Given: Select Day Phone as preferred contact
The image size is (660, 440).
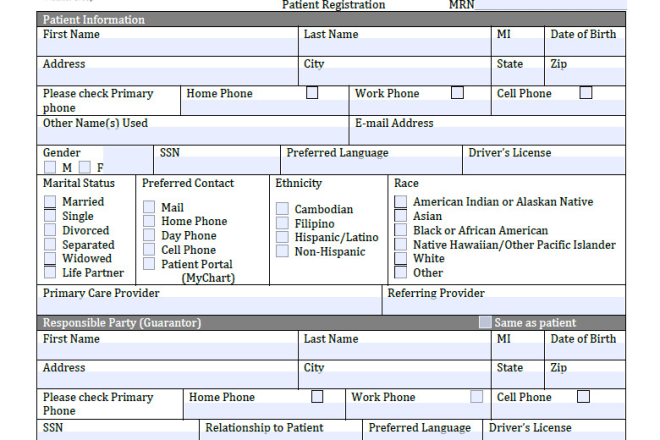Looking at the screenshot, I should tap(149, 235).
